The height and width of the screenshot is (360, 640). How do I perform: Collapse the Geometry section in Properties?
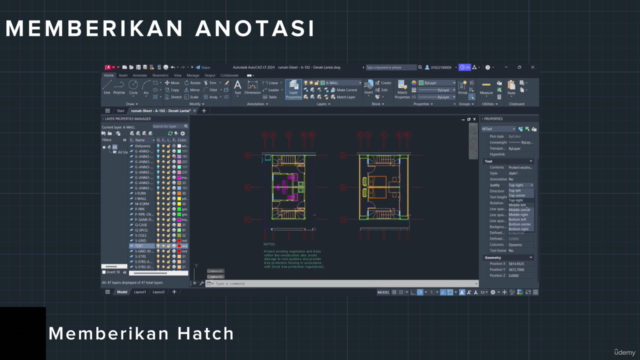point(531,258)
